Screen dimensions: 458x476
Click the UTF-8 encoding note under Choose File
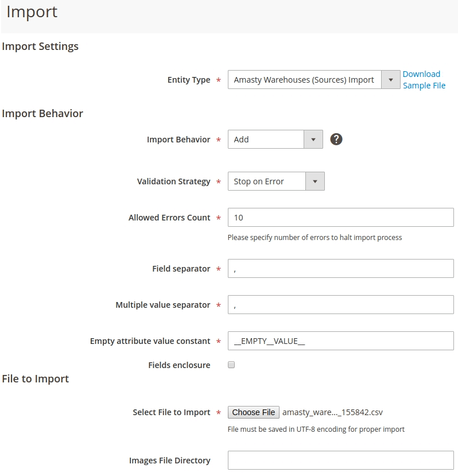(316, 429)
